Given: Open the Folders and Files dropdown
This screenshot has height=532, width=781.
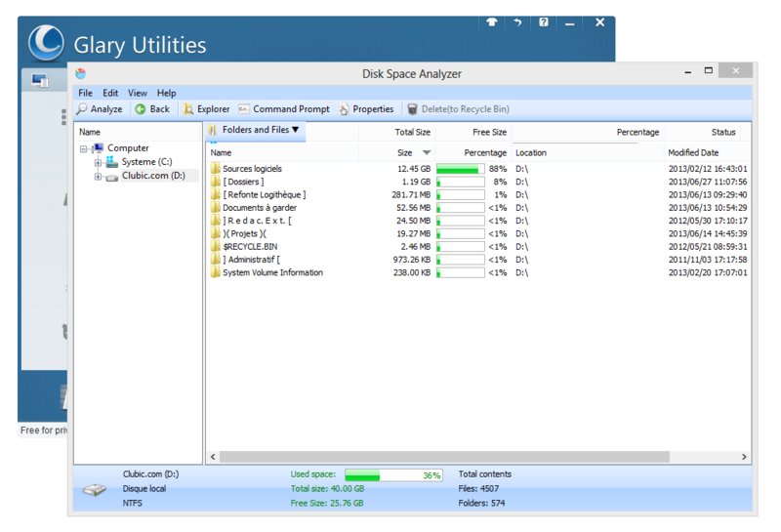Looking at the screenshot, I should [255, 130].
